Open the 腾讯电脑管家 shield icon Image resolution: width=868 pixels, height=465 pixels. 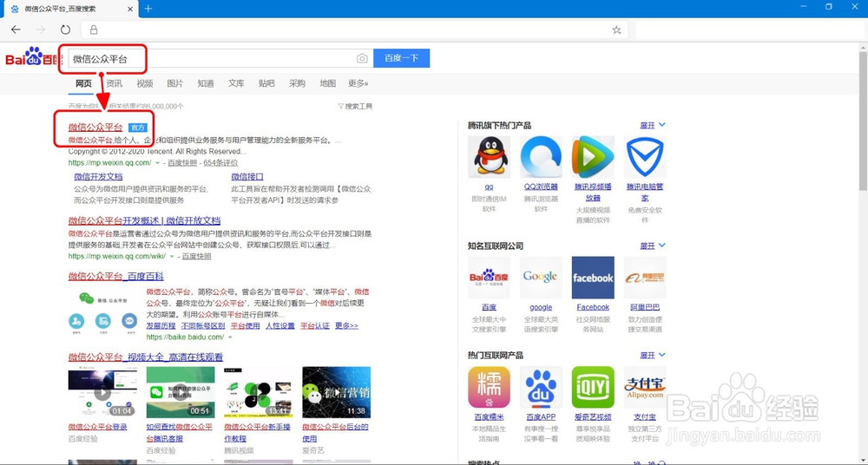(x=645, y=157)
